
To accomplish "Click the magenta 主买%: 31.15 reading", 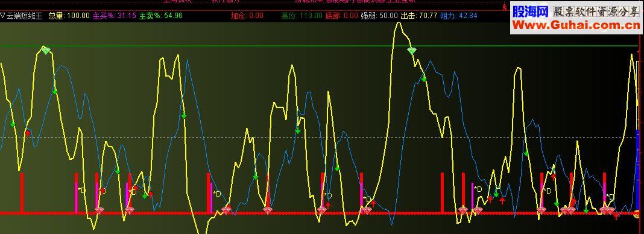I will click(x=115, y=16).
